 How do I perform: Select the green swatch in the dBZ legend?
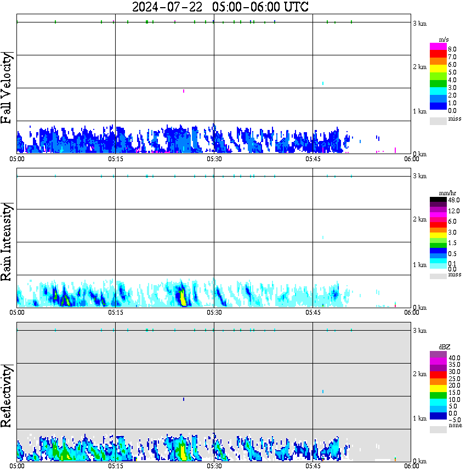click(438, 395)
